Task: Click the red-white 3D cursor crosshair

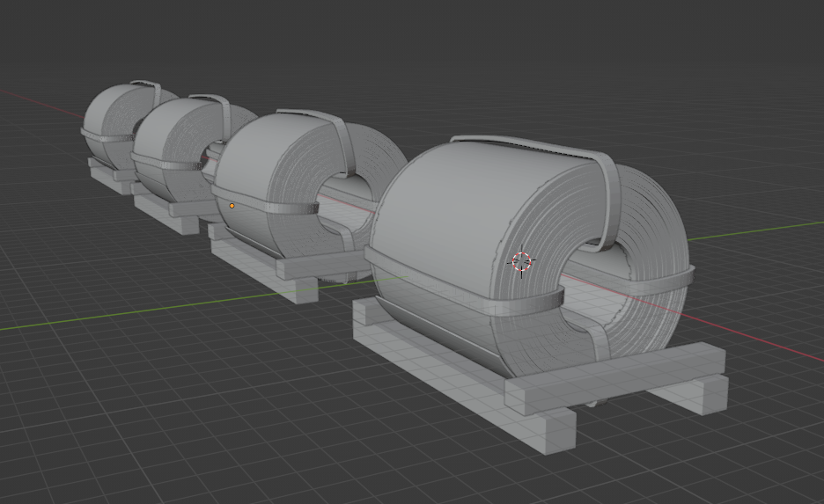Action: [522, 260]
